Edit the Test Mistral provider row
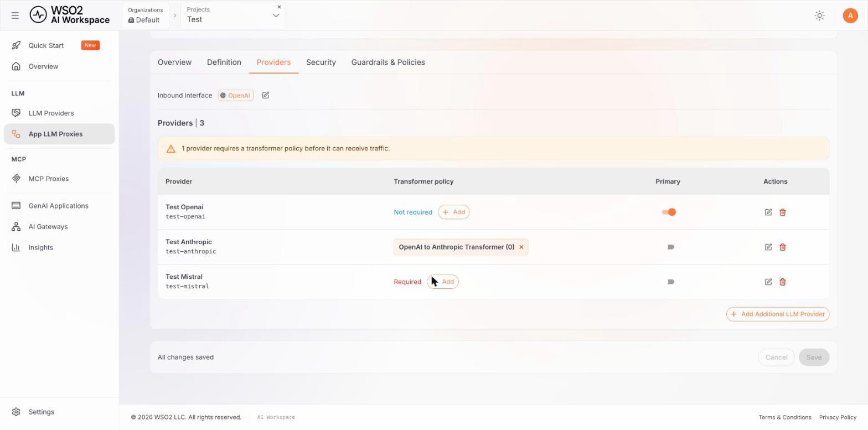 [x=768, y=282]
